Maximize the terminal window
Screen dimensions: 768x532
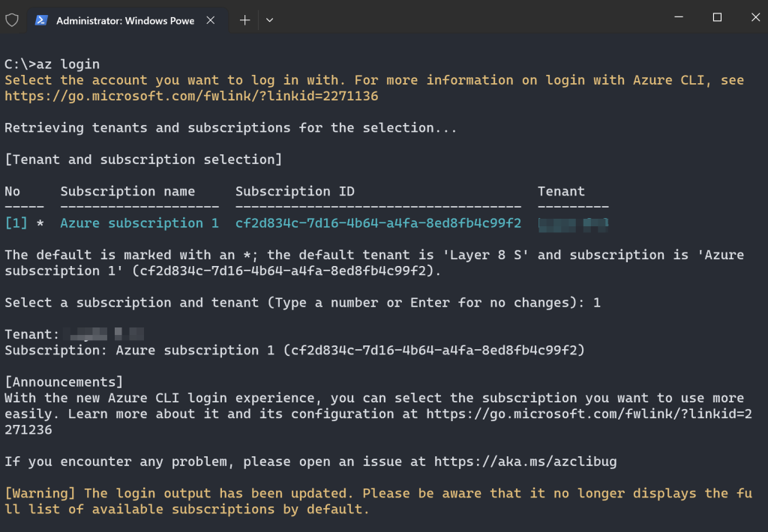pos(717,17)
